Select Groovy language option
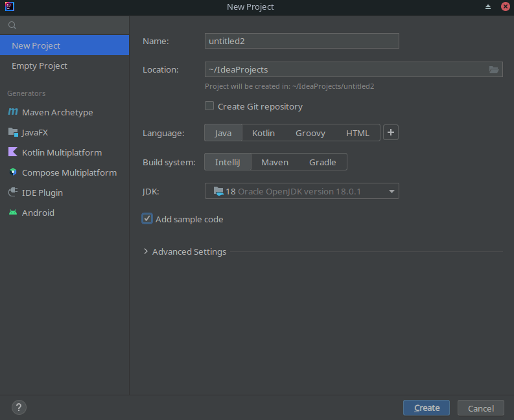The image size is (514, 420). click(310, 133)
